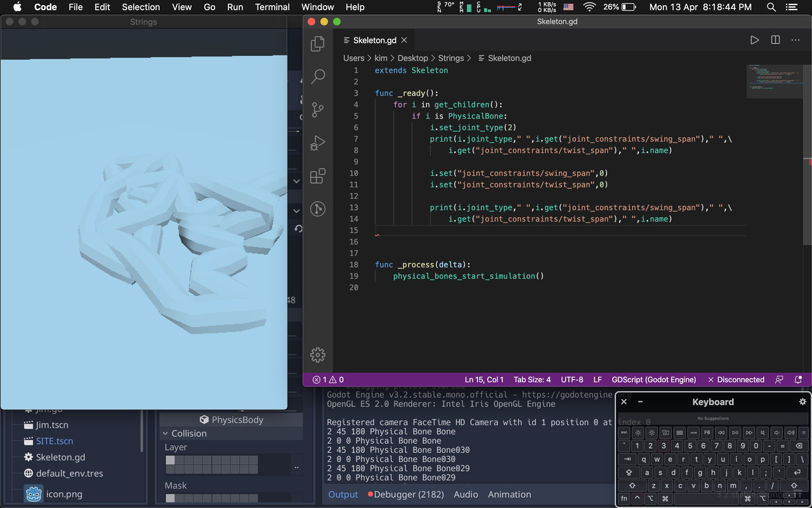Click Desktop folder in breadcrumb path
812x508 pixels.
tap(412, 58)
